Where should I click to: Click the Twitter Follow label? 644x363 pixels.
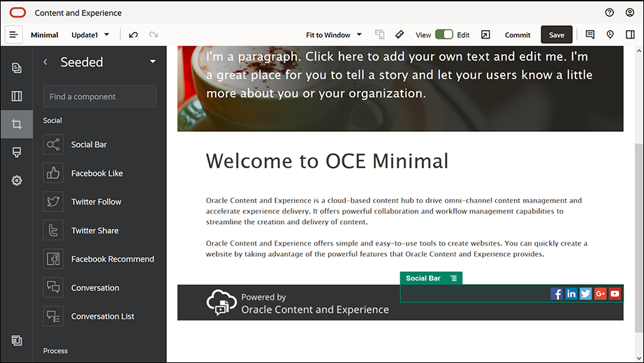96,202
